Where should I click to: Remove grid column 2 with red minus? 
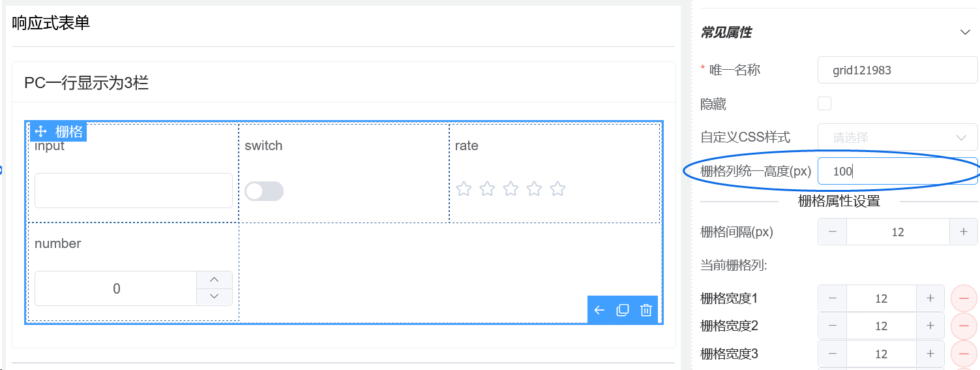point(964,326)
